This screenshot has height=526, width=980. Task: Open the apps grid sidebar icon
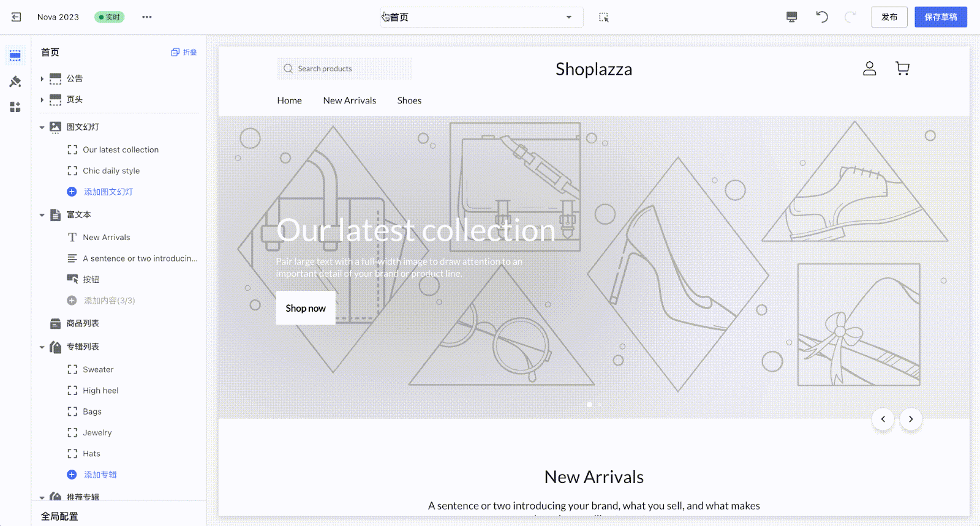(x=15, y=107)
